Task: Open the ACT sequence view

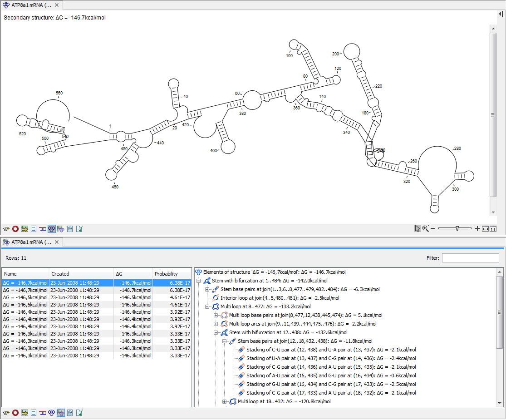Action: [5, 229]
